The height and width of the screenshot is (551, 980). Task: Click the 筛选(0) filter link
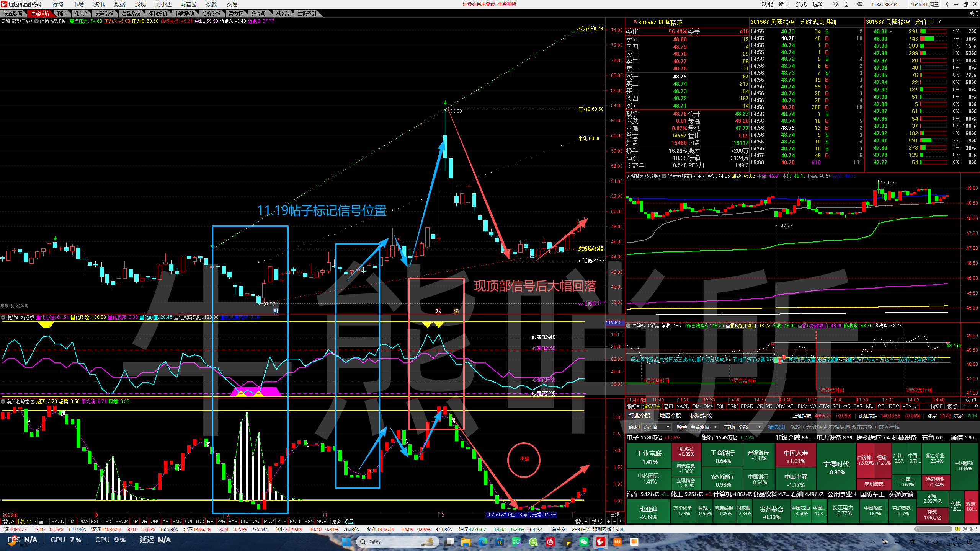tap(776, 427)
